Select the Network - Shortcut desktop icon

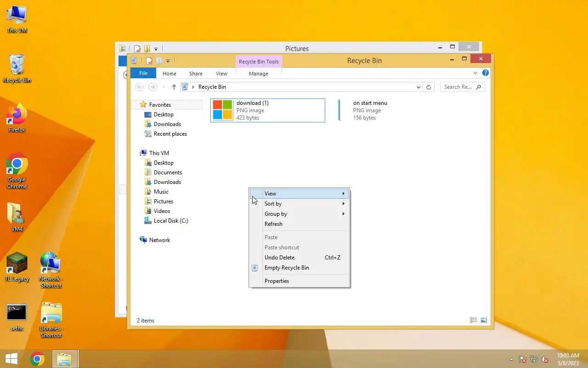(x=51, y=270)
